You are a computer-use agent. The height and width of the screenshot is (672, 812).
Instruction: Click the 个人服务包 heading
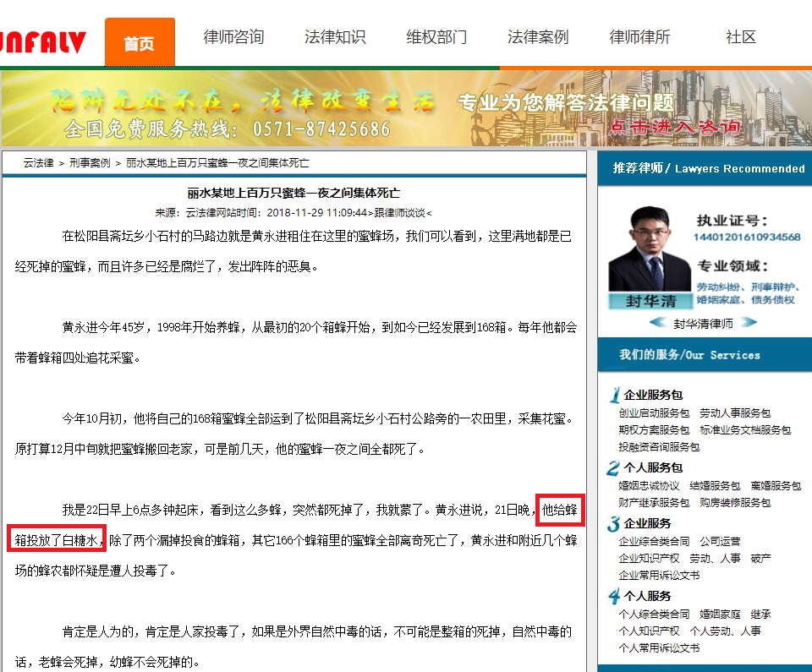653,468
